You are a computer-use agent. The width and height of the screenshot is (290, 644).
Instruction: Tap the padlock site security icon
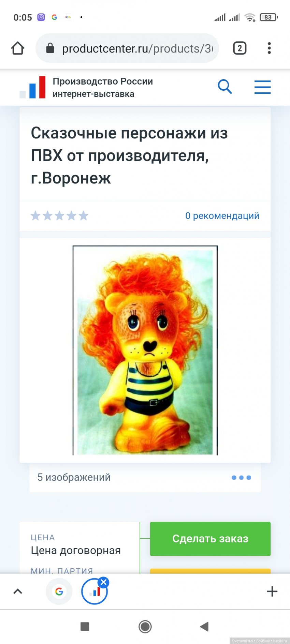pyautogui.click(x=50, y=48)
